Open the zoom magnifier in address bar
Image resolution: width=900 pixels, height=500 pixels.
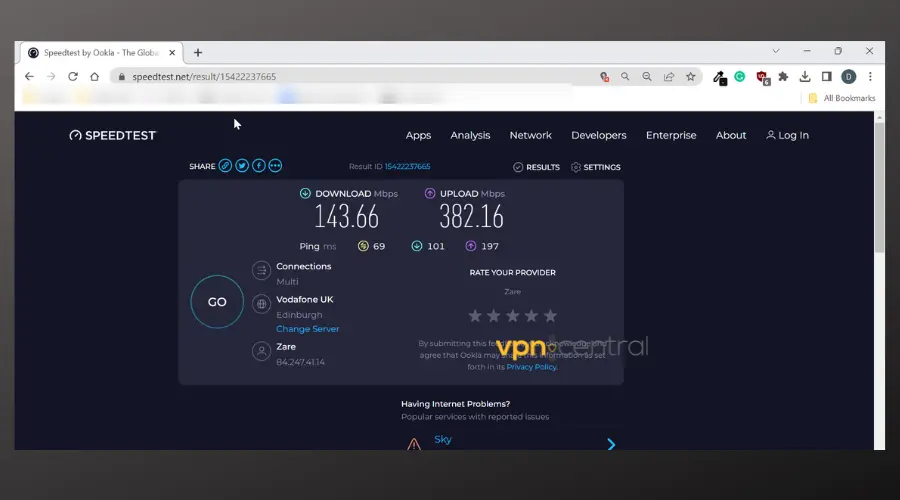click(x=625, y=76)
